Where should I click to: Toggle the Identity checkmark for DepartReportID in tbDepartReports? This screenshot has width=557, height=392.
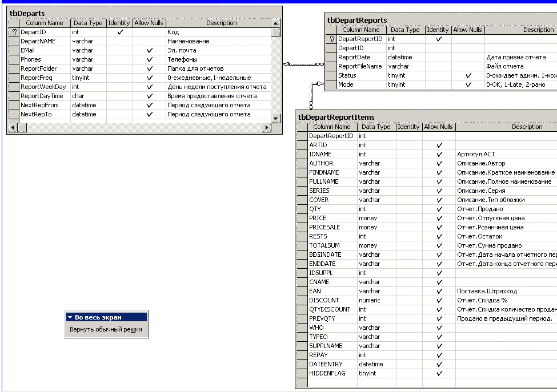pyautogui.click(x=439, y=39)
